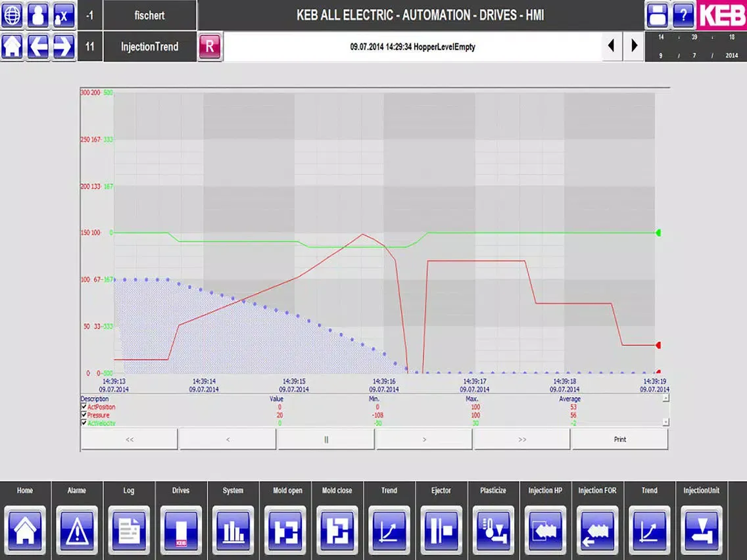This screenshot has width=747, height=560.
Task: Click the KEB logo
Action: [721, 15]
